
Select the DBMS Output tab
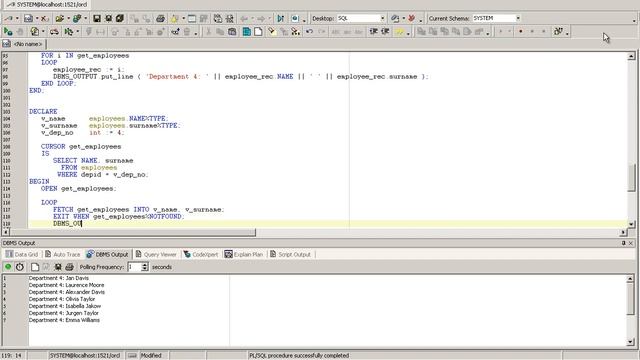pos(107,254)
